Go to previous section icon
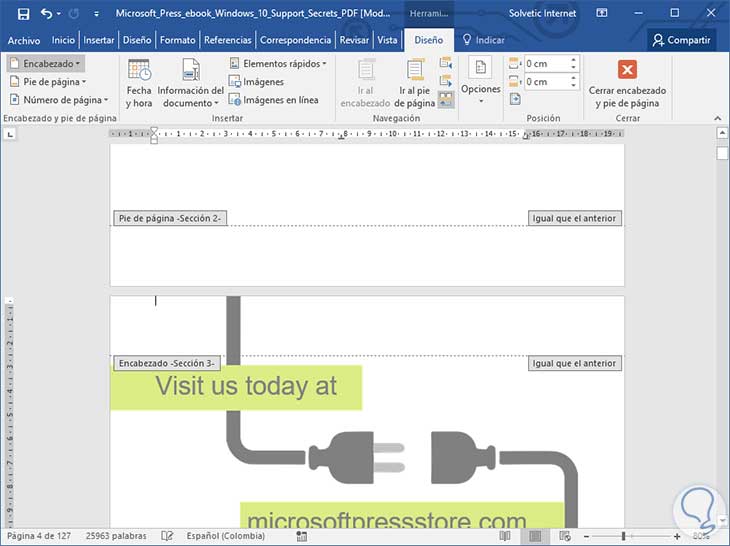 [x=446, y=63]
